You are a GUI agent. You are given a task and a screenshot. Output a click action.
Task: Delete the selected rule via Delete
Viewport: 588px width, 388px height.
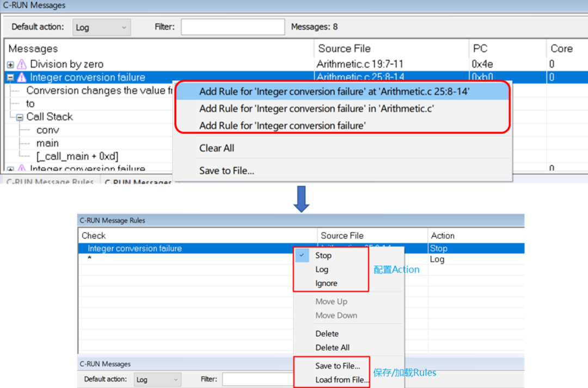tap(327, 334)
